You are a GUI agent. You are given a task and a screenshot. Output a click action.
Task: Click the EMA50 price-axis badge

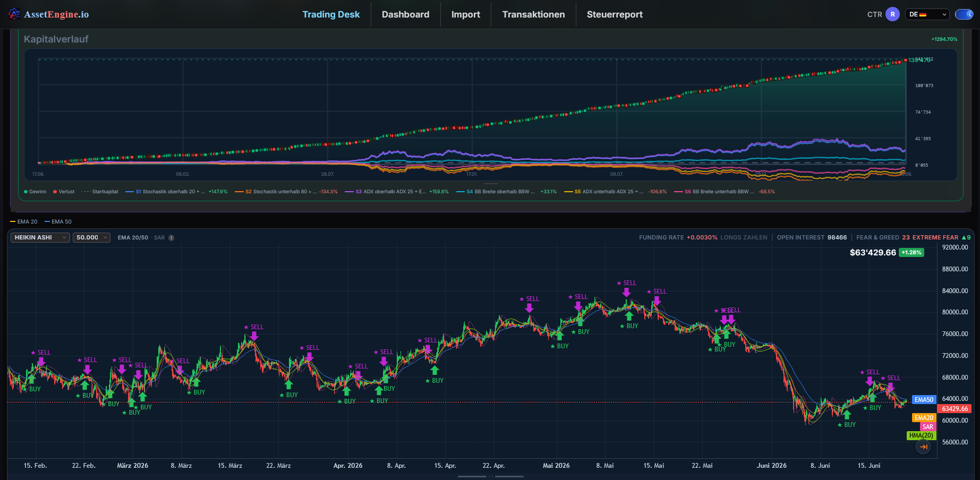click(924, 400)
